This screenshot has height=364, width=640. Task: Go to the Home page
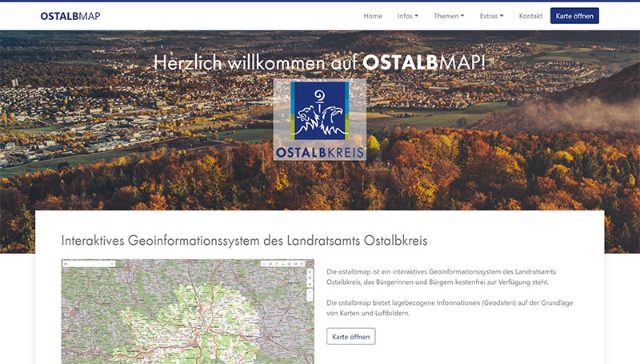373,16
